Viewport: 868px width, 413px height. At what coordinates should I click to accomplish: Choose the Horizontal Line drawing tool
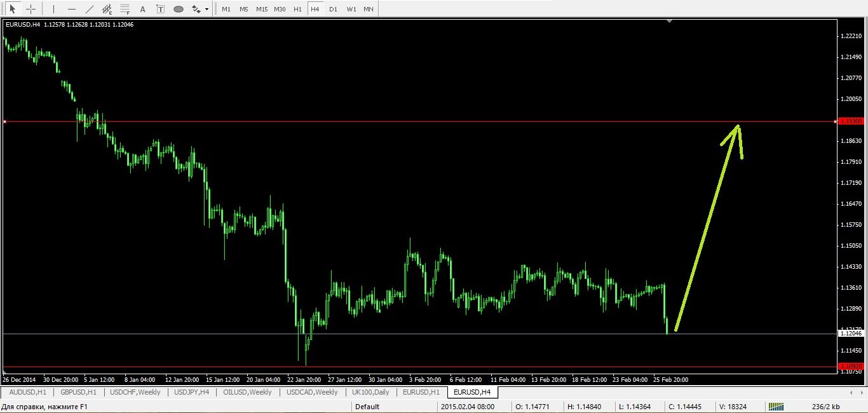(71, 10)
